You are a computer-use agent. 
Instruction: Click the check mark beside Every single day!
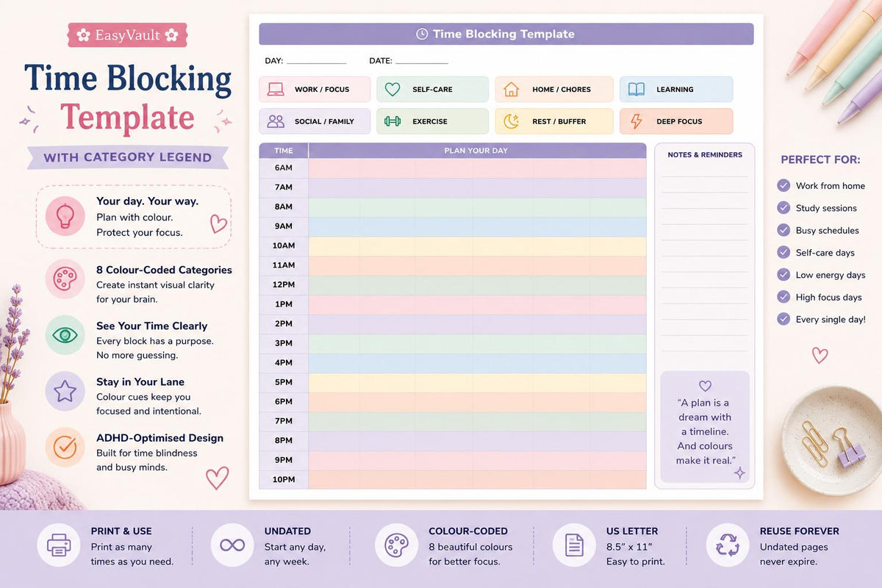[784, 319]
